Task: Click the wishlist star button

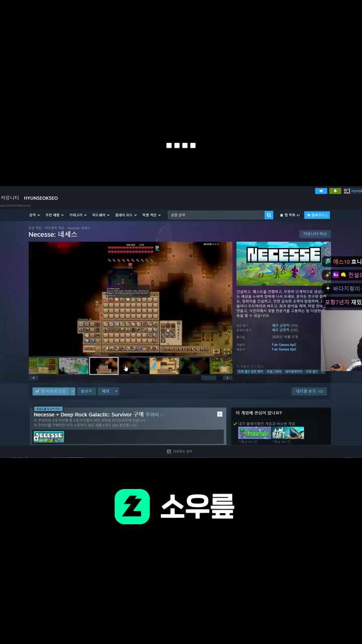Action: 290,215
